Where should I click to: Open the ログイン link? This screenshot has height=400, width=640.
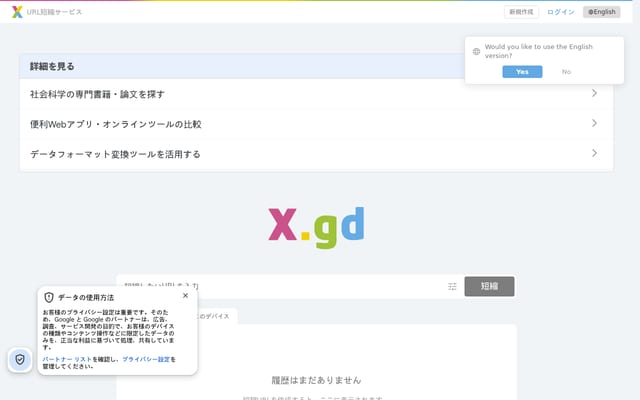(x=560, y=12)
